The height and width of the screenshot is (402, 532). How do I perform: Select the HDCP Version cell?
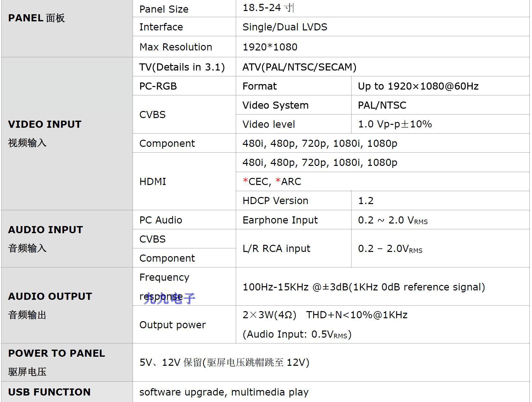(275, 201)
